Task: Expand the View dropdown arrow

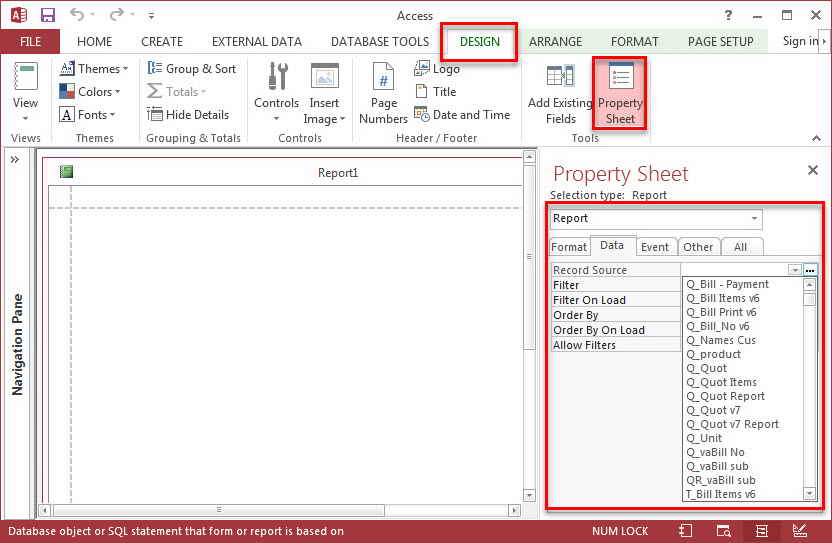Action: pos(25,118)
